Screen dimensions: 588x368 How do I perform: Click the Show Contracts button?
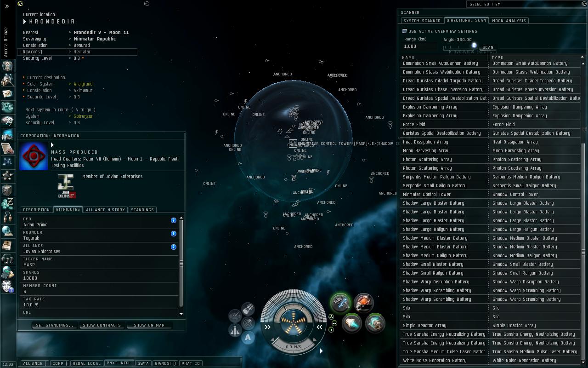click(x=102, y=325)
